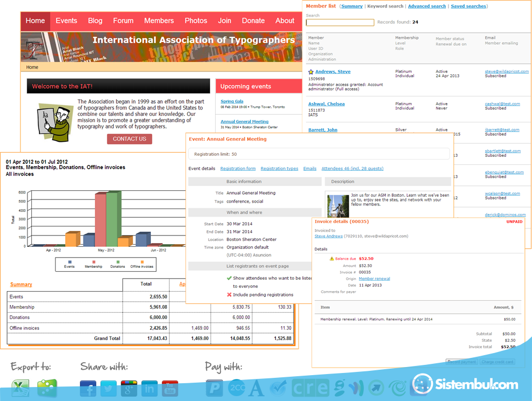Select the PayPal payment icon
Viewport: 532px width, 401px height.
click(215, 389)
